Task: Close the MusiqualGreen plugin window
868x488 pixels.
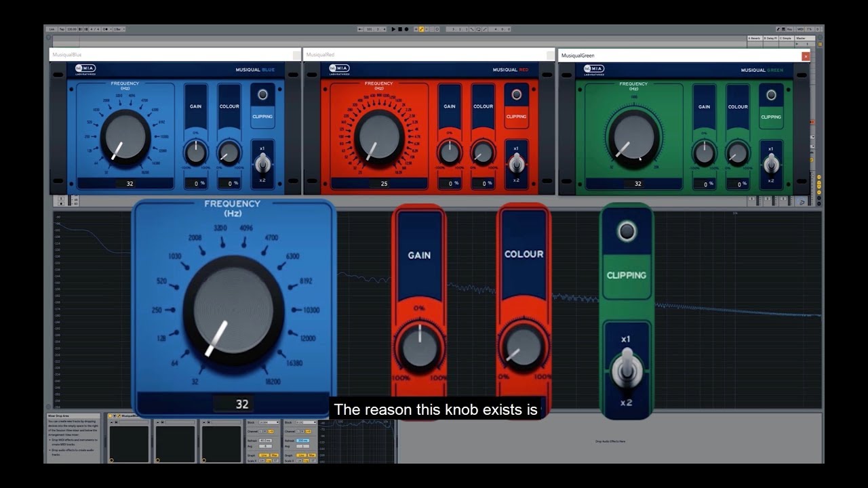Action: coord(806,56)
